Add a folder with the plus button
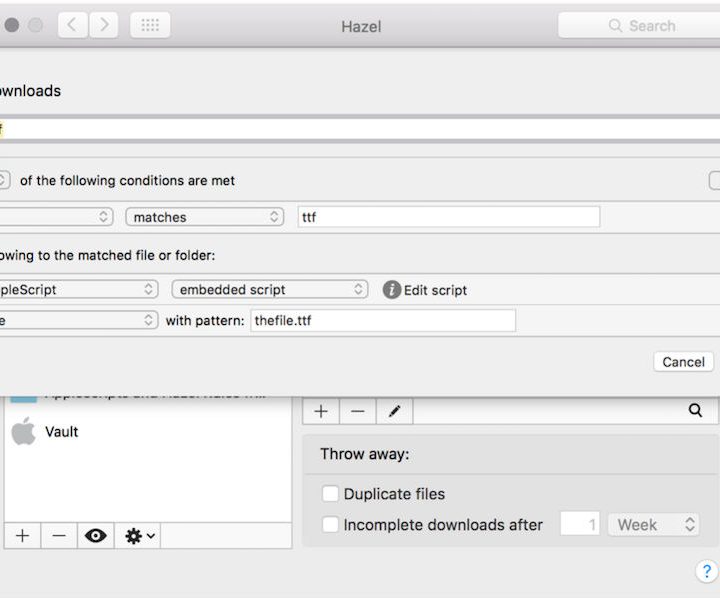 point(22,536)
